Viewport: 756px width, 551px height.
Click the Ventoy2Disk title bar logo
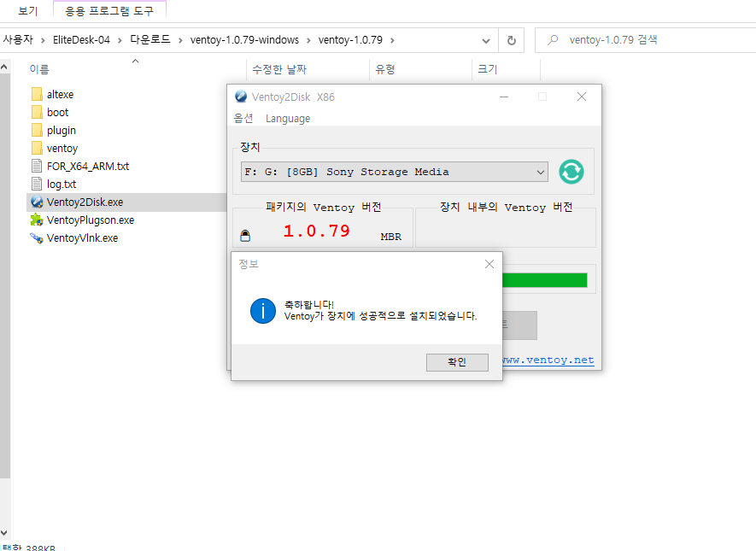[241, 97]
